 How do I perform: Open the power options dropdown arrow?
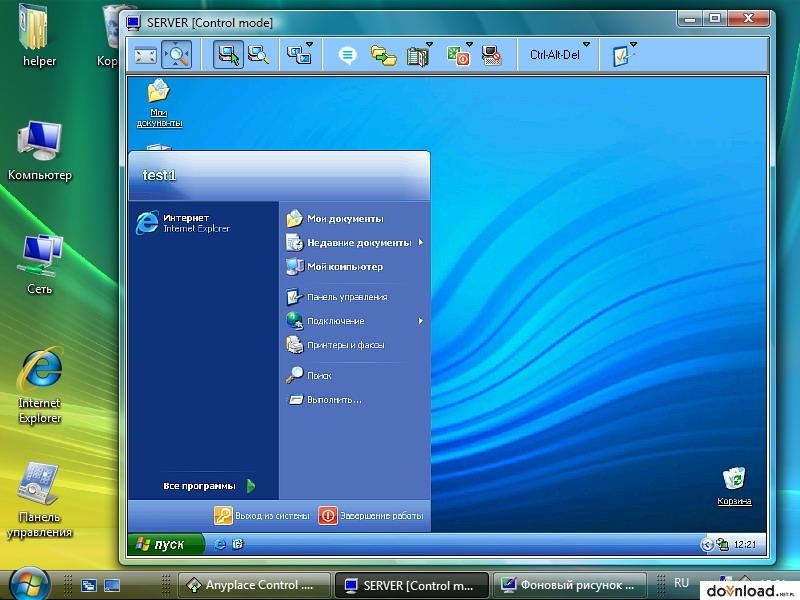point(470,44)
